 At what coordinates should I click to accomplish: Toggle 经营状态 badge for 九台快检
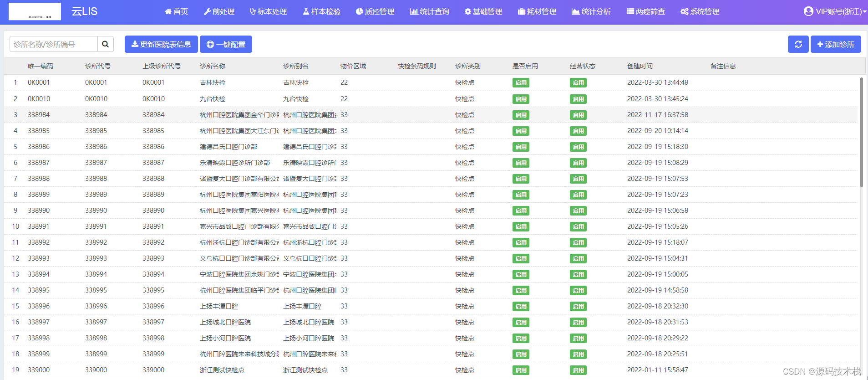coord(578,99)
